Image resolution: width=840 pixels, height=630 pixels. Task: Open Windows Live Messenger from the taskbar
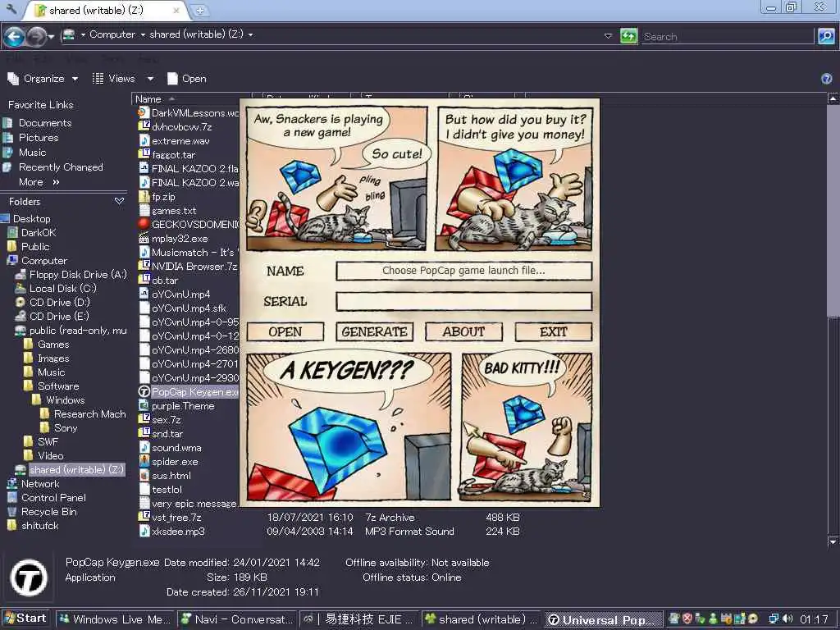coord(115,619)
